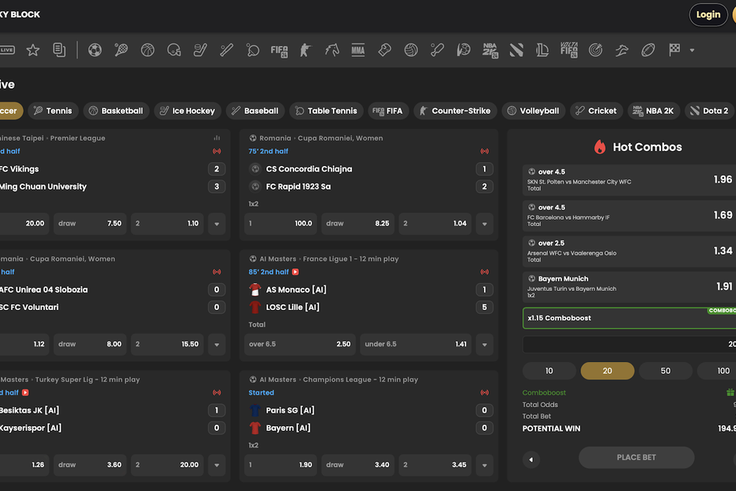Viewport: 736px width, 491px height.
Task: Select the Darts target icon
Action: (596, 50)
